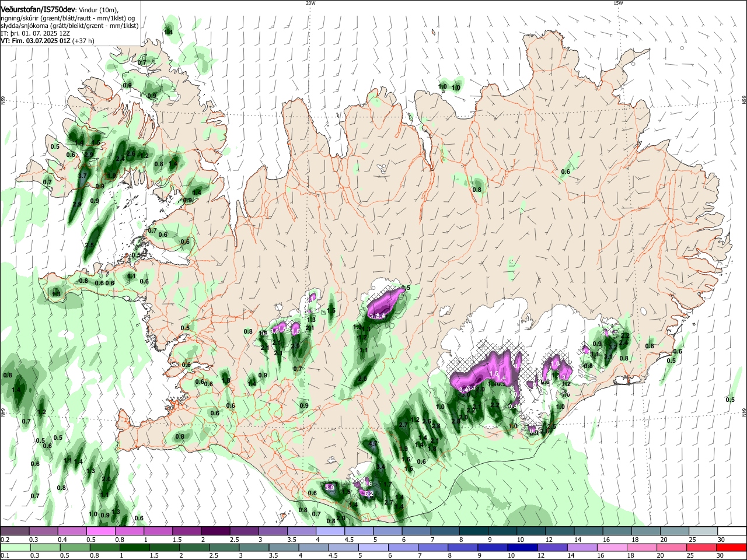747x560 pixels.
Task: Click the 'IT: þri. 01. 07. 2025 12Z' line
Action: tap(36, 33)
